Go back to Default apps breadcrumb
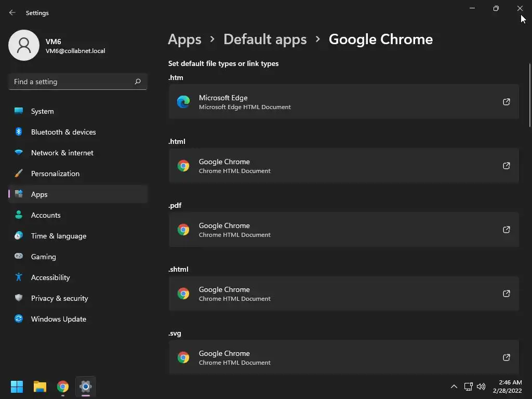 [x=265, y=39]
